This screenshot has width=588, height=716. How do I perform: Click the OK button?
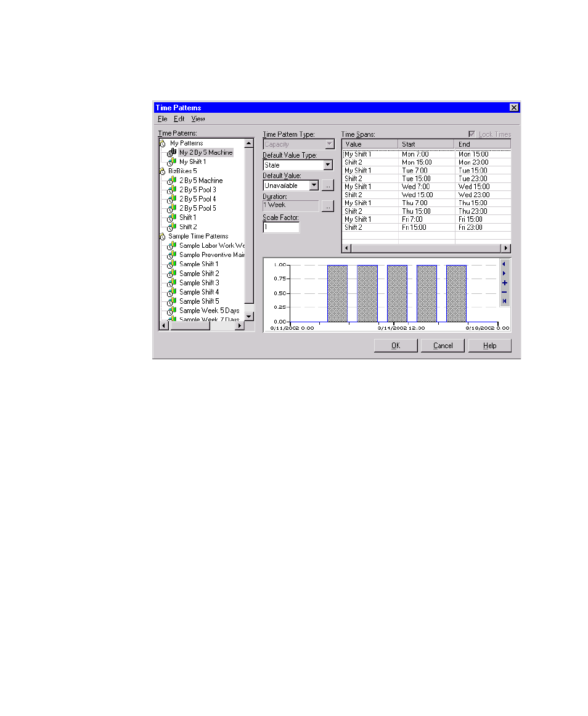click(396, 346)
